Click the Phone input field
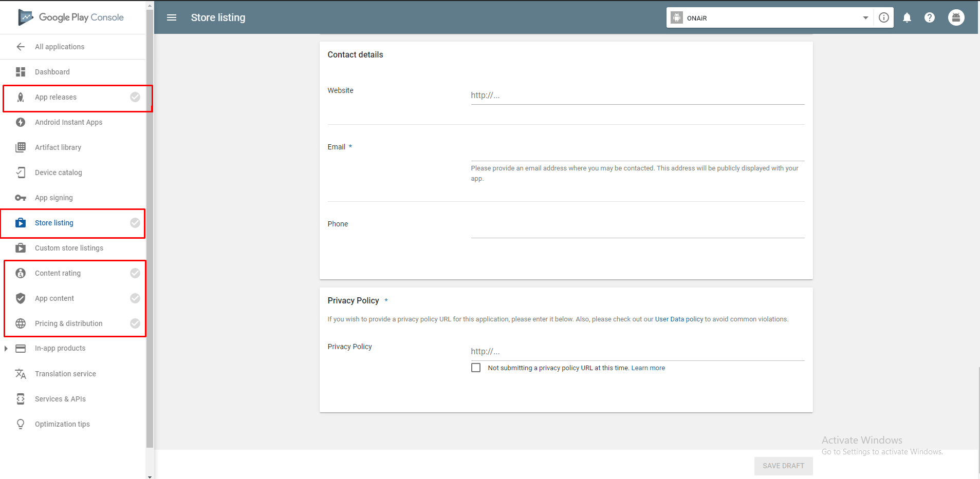 (x=638, y=229)
